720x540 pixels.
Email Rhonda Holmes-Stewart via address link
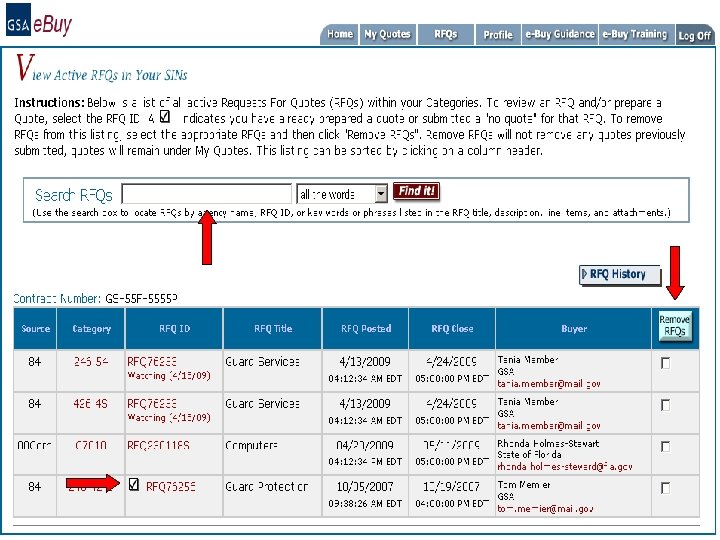point(565,467)
